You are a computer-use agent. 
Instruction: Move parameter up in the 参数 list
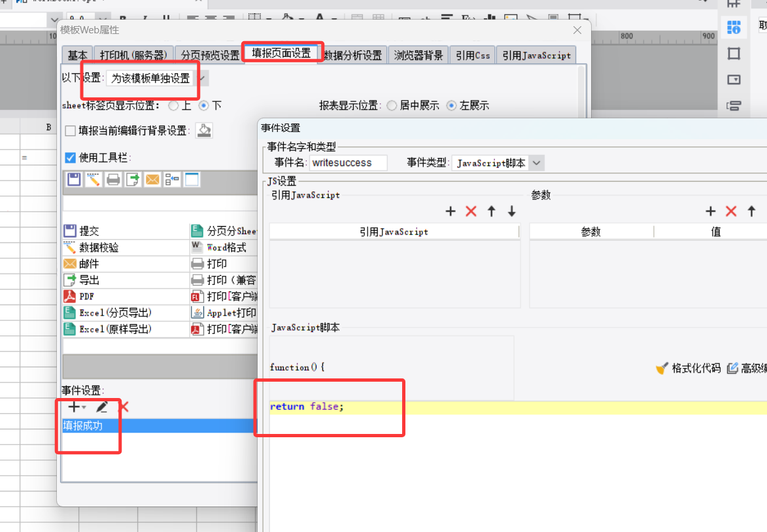752,211
